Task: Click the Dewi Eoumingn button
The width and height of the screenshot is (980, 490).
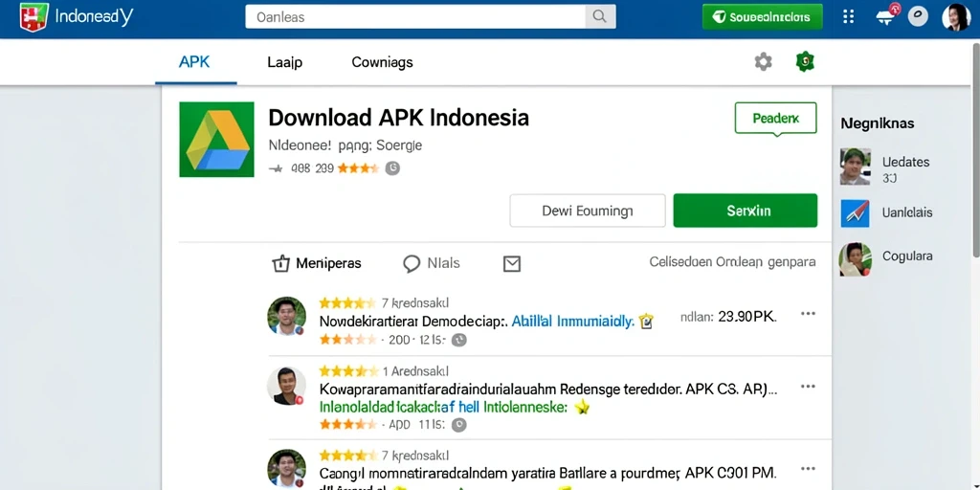Action: coord(588,211)
